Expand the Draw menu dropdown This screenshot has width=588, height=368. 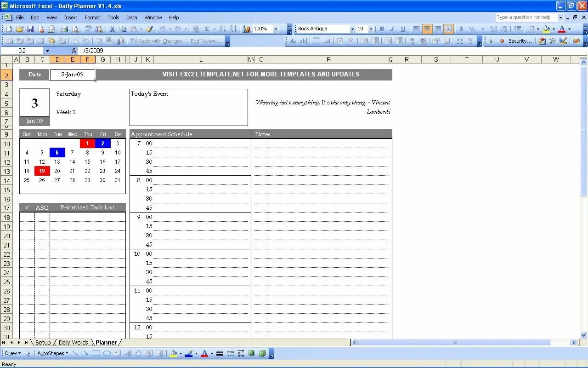pyautogui.click(x=12, y=353)
